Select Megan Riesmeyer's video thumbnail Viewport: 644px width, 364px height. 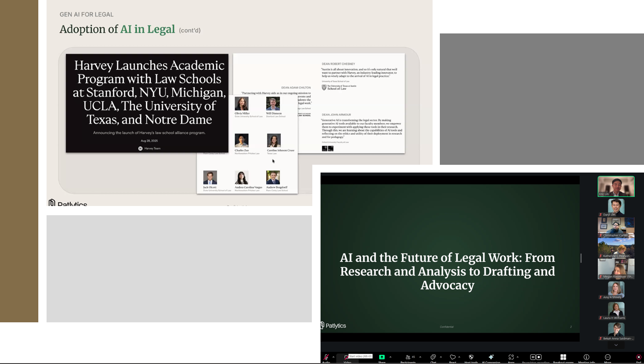click(x=616, y=269)
